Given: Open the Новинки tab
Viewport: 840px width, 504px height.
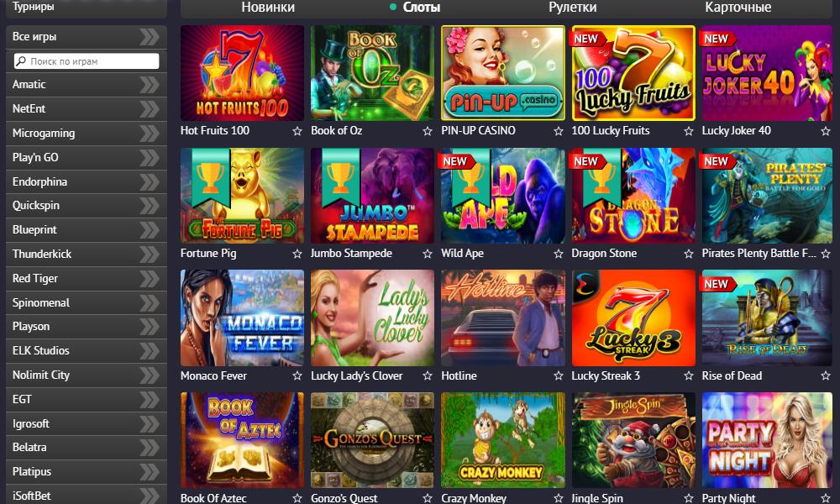Looking at the screenshot, I should (x=268, y=7).
